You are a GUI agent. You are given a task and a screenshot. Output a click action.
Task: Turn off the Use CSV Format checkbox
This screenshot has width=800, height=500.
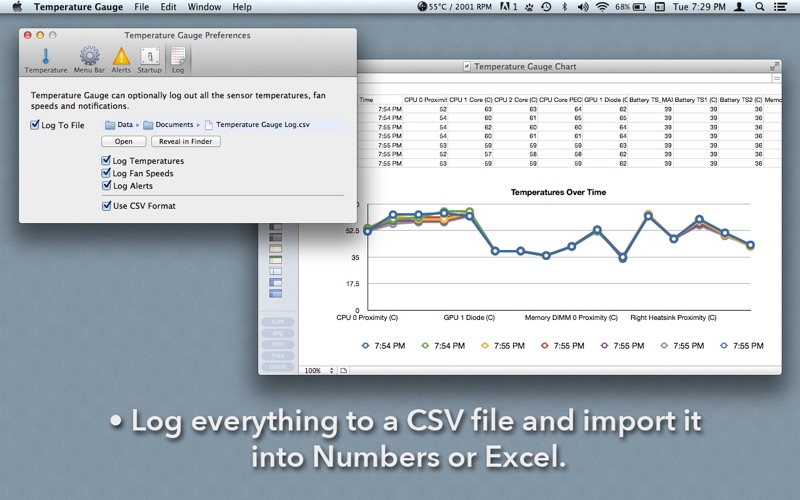[x=107, y=206]
